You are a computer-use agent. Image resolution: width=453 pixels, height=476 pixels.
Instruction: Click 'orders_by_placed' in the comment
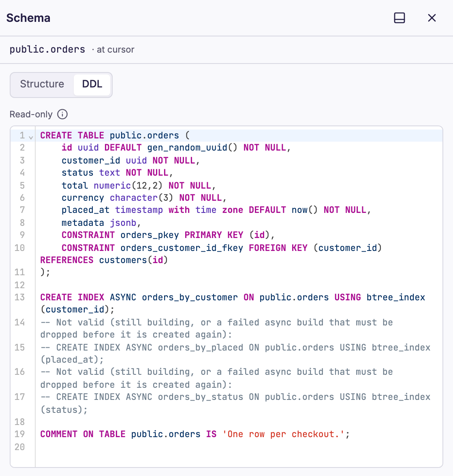(x=201, y=348)
